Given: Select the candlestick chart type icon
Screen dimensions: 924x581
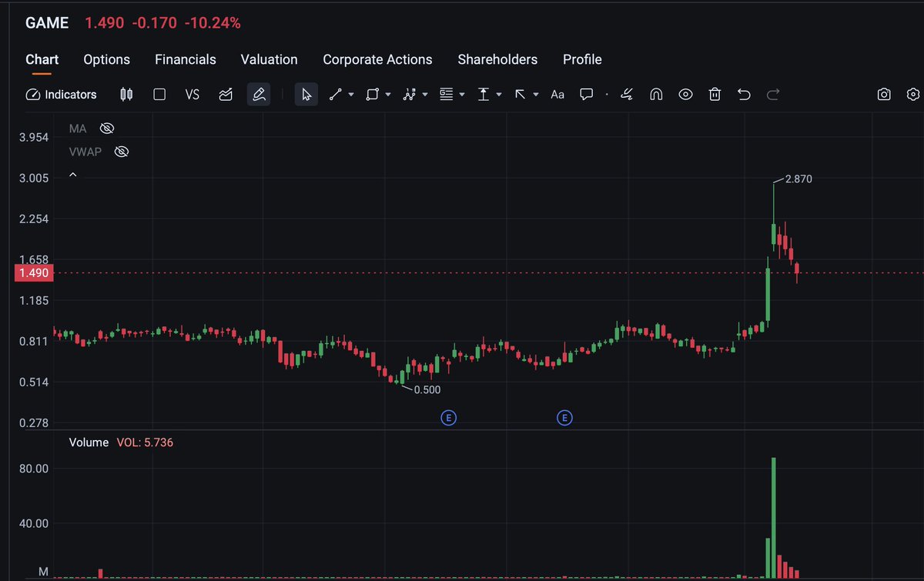Looking at the screenshot, I should point(126,95).
